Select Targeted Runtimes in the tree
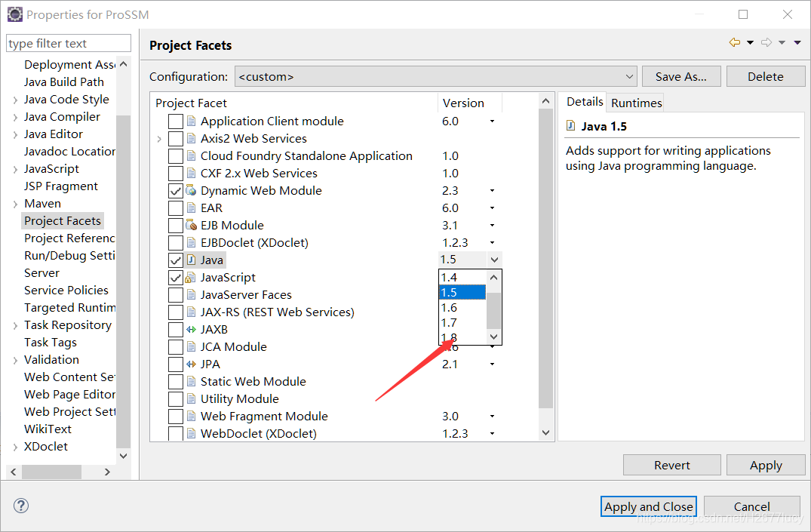 click(70, 307)
